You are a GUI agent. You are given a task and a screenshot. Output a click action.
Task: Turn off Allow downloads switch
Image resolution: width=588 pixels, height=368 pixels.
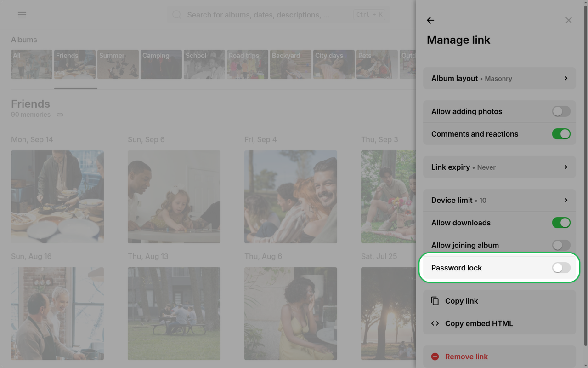pyautogui.click(x=561, y=223)
